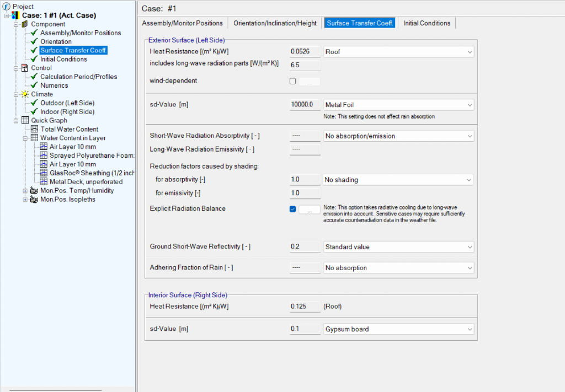Click the colored Case 1 icon
Screen dimensions: 565x392
(x=16, y=15)
